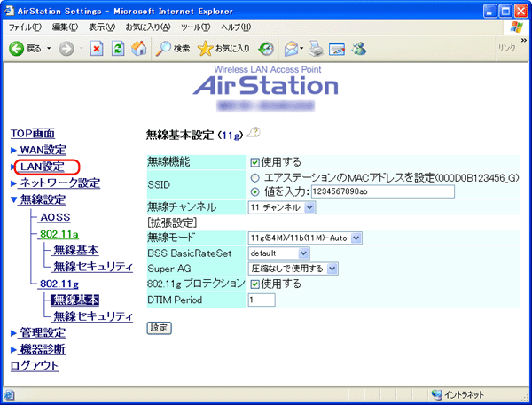Open 無線セキュリティ under 802.11g

pyautogui.click(x=93, y=316)
